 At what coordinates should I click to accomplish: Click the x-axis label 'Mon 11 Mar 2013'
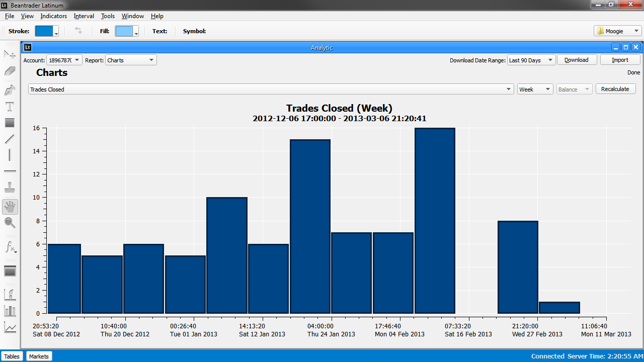pyautogui.click(x=606, y=334)
